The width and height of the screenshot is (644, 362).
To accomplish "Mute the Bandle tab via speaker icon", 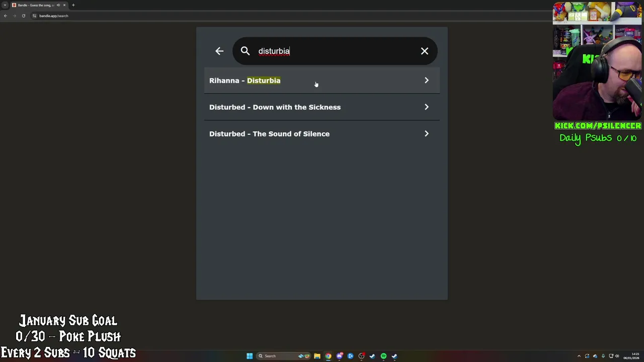I will pos(58,5).
